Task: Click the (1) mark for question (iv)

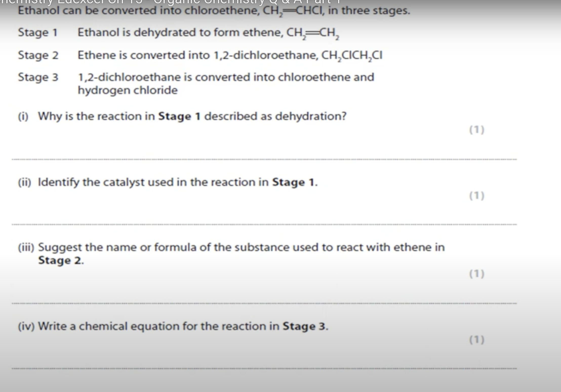Action: point(477,340)
